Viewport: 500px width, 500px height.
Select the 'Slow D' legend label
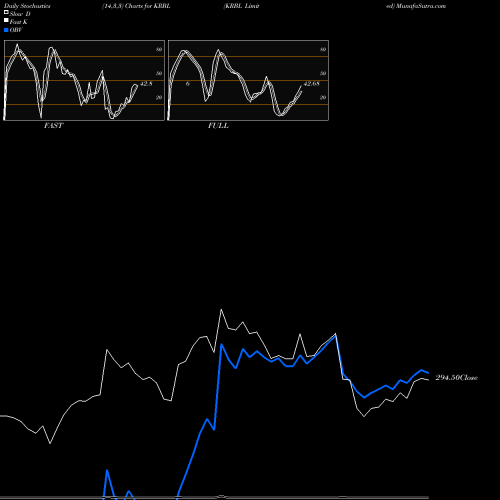click(x=20, y=14)
